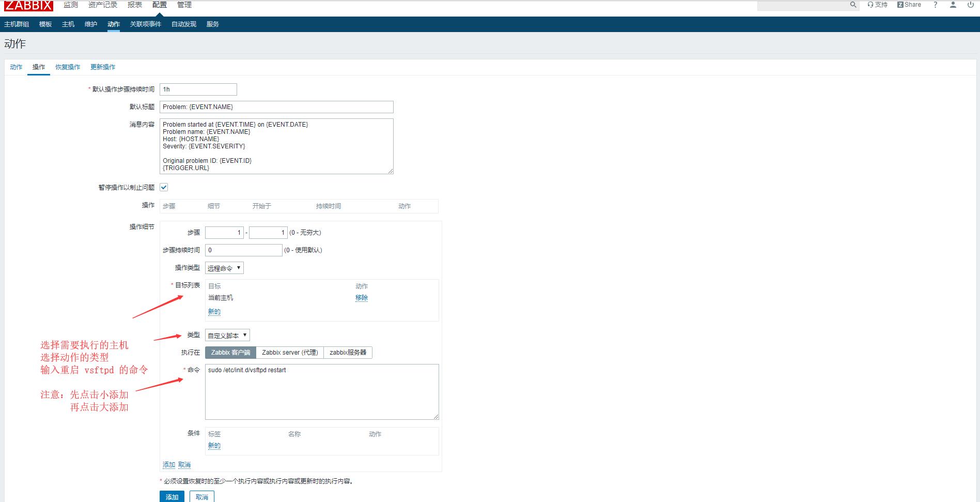The image size is (980, 502).
Task: Open the 操作类型 远程命令 dropdown
Action: (224, 268)
